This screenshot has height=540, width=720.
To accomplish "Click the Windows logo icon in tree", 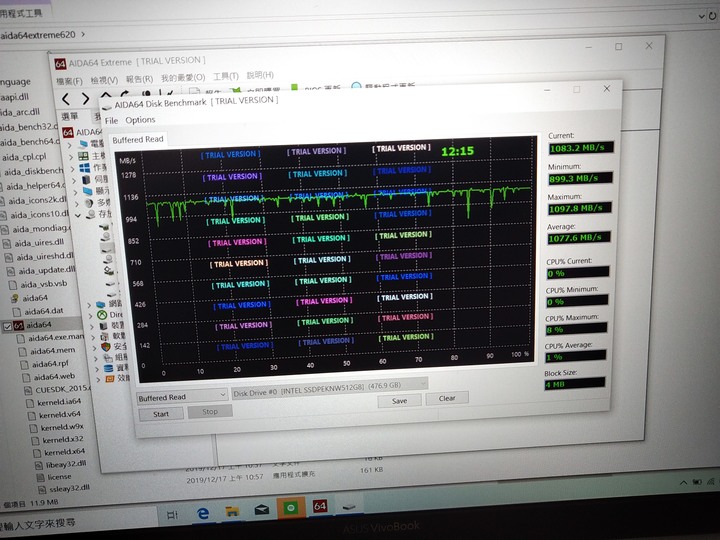I will click(85, 168).
